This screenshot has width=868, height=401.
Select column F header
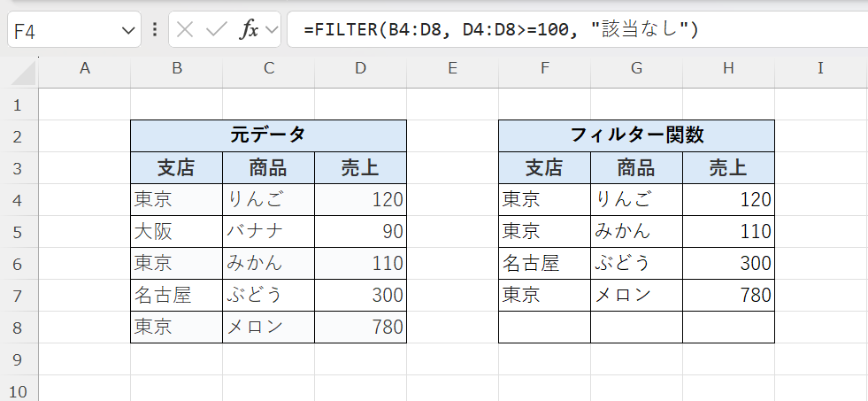(544, 69)
